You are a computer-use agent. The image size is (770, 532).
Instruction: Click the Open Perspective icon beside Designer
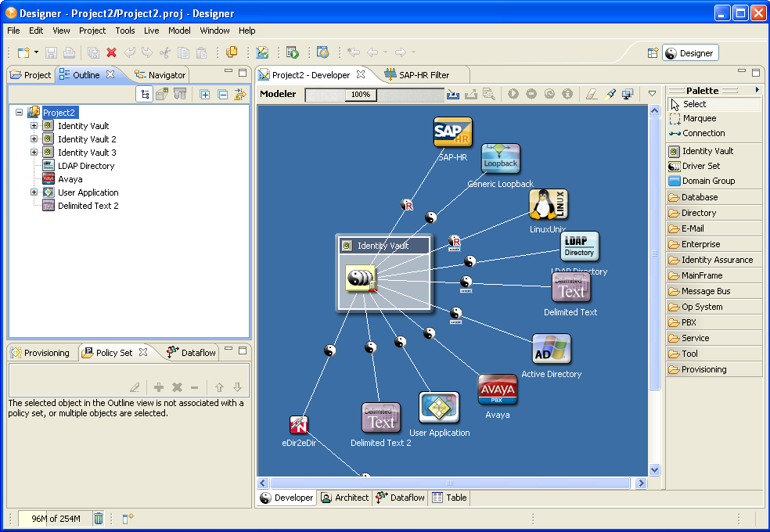(x=653, y=53)
